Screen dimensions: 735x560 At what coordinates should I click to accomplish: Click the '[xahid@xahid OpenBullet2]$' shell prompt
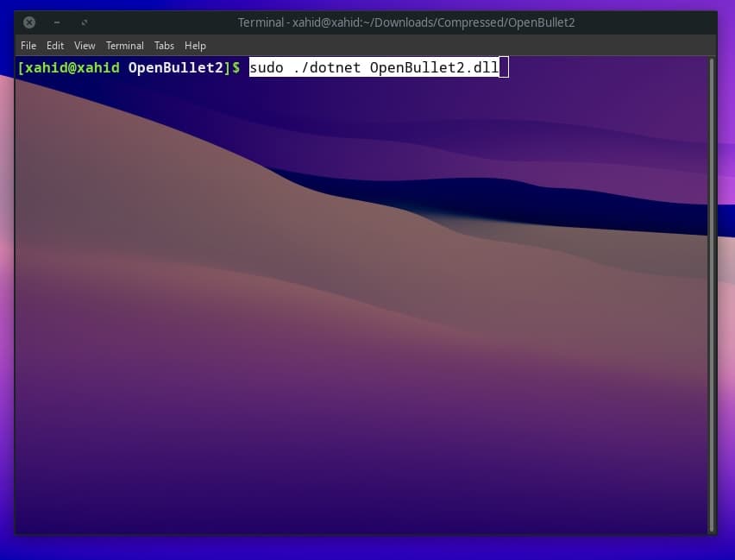point(129,67)
